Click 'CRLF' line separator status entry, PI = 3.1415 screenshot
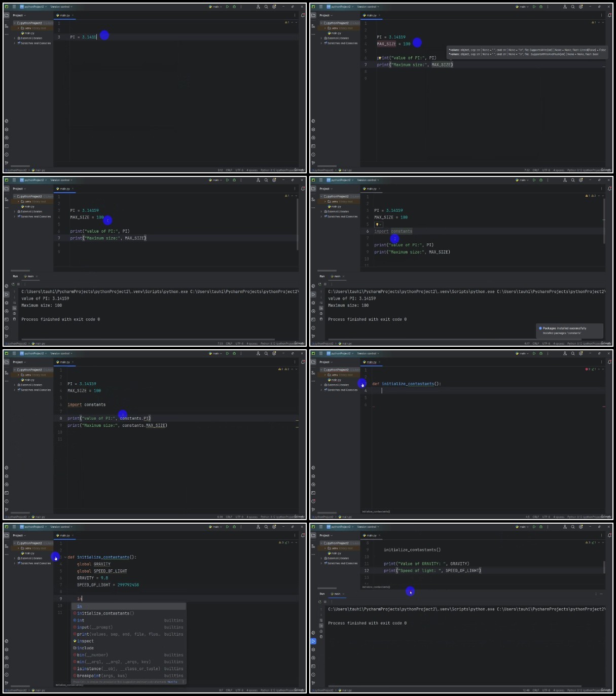This screenshot has height=696, width=616. [229, 170]
